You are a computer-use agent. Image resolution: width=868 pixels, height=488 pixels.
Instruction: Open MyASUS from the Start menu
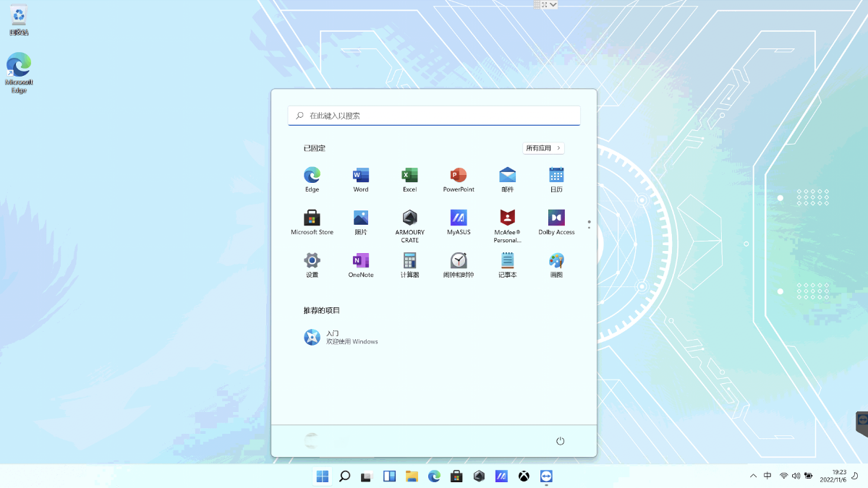pos(459,222)
